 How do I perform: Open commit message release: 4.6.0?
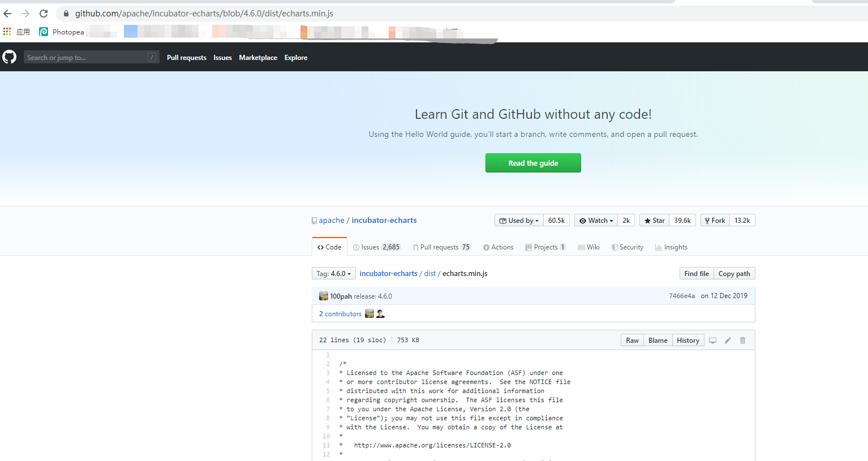[373, 296]
